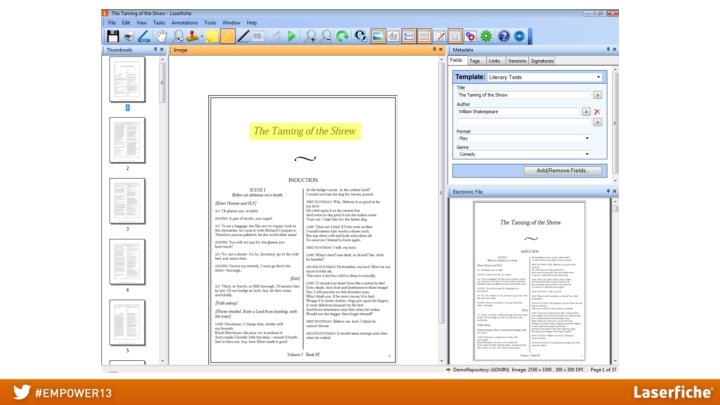Click the links icon with red and blue circles
The image size is (720, 405).
(471, 36)
